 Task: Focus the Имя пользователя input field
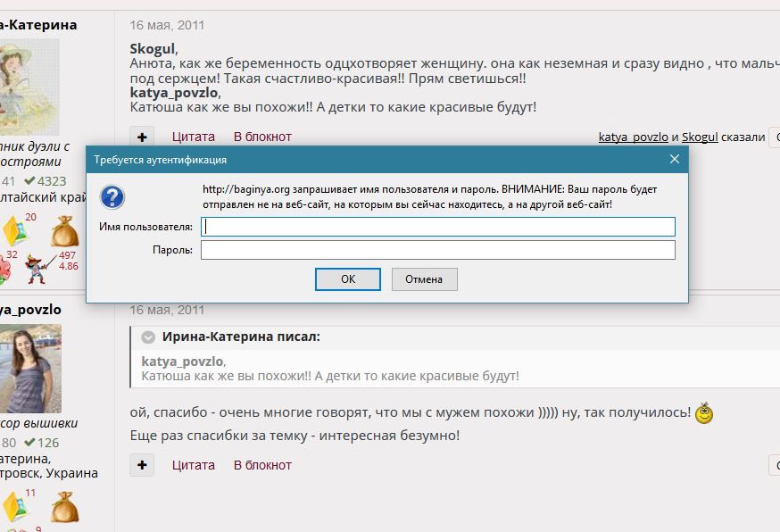point(437,227)
